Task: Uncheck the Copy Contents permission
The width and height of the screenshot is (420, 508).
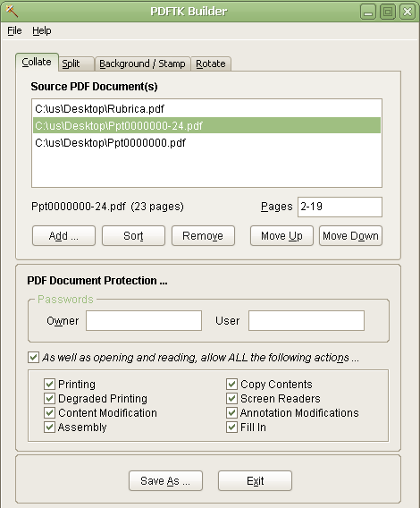Action: click(231, 385)
